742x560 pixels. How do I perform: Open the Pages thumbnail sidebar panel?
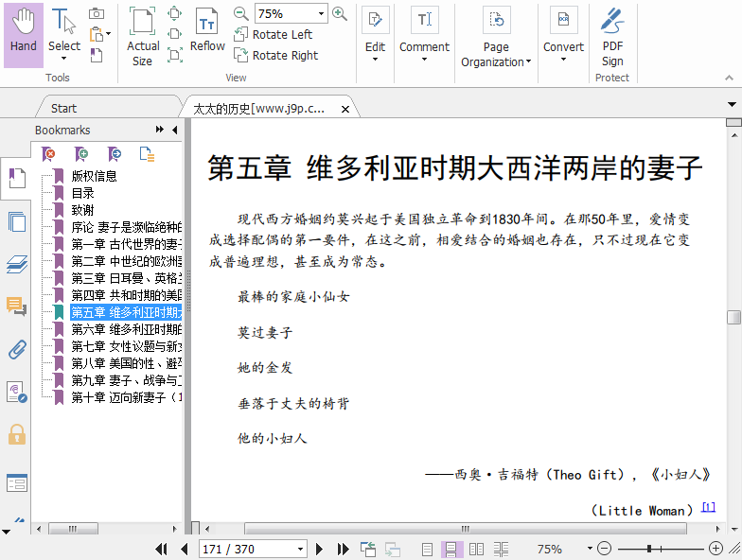[17, 221]
